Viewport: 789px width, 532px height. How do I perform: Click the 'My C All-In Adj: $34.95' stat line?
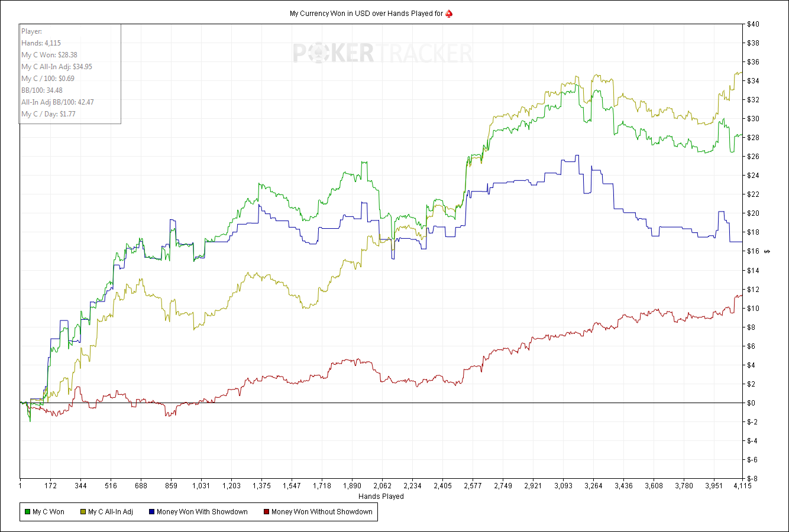pos(57,67)
